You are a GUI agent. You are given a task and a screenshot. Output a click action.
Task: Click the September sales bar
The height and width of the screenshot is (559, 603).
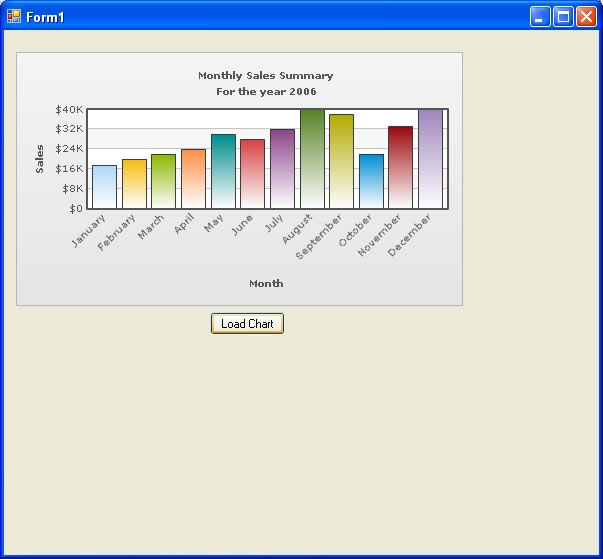click(341, 162)
